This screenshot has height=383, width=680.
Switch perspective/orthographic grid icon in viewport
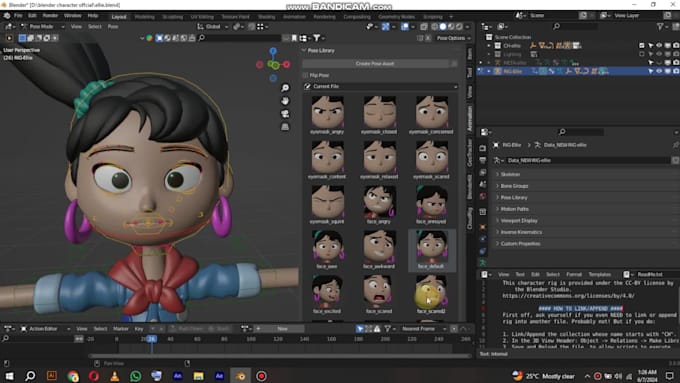285,127
